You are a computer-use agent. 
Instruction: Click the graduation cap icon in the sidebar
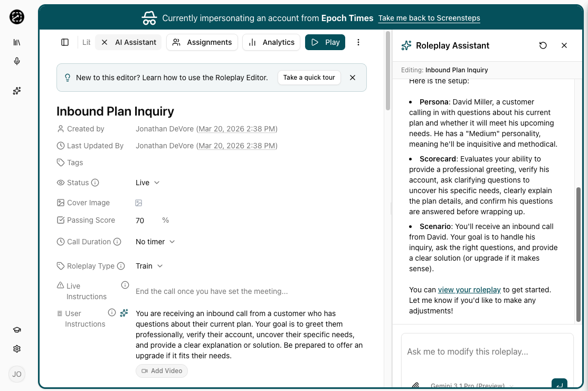click(16, 329)
